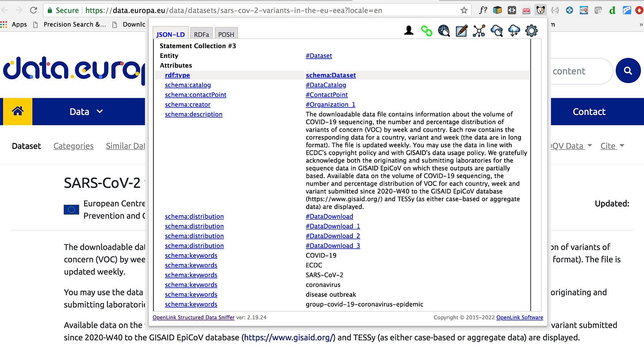This screenshot has width=644, height=350.
Task: Expand the Data navigation dropdown
Action: click(86, 112)
